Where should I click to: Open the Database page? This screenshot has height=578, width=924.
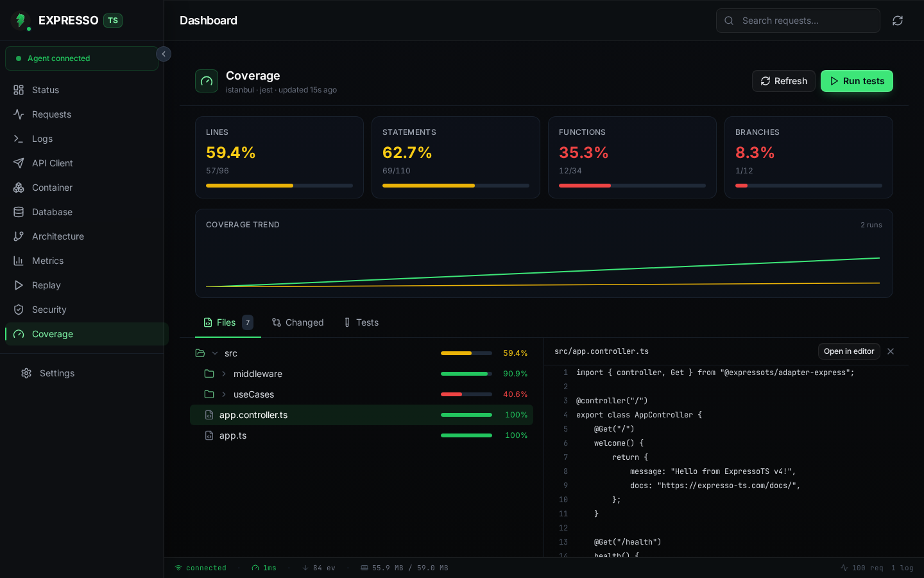(84, 212)
